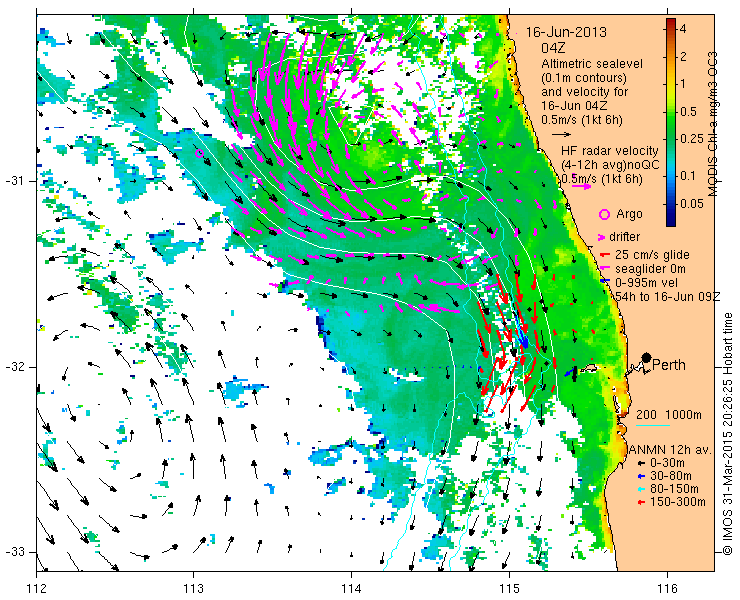Click the 116 longitude axis label

667,589
